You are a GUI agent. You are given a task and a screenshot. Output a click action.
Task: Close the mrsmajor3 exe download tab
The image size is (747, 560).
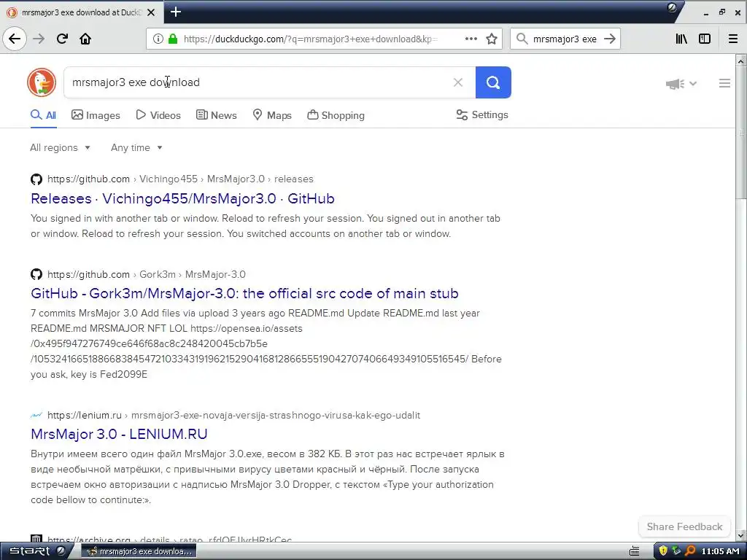coord(151,12)
